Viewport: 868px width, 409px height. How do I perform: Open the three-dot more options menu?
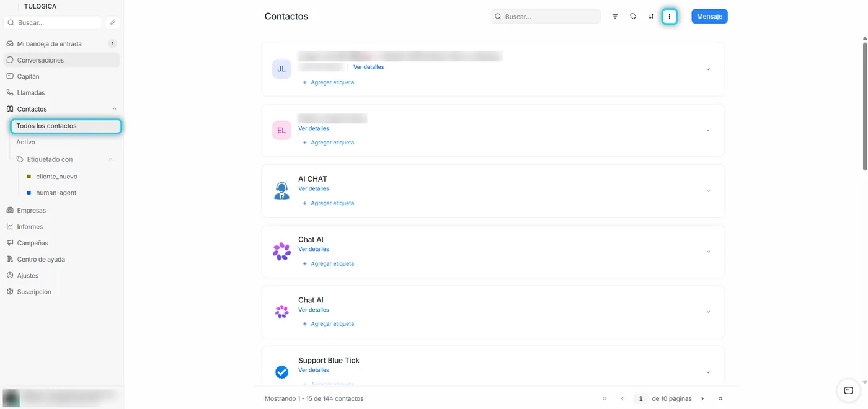pos(669,17)
